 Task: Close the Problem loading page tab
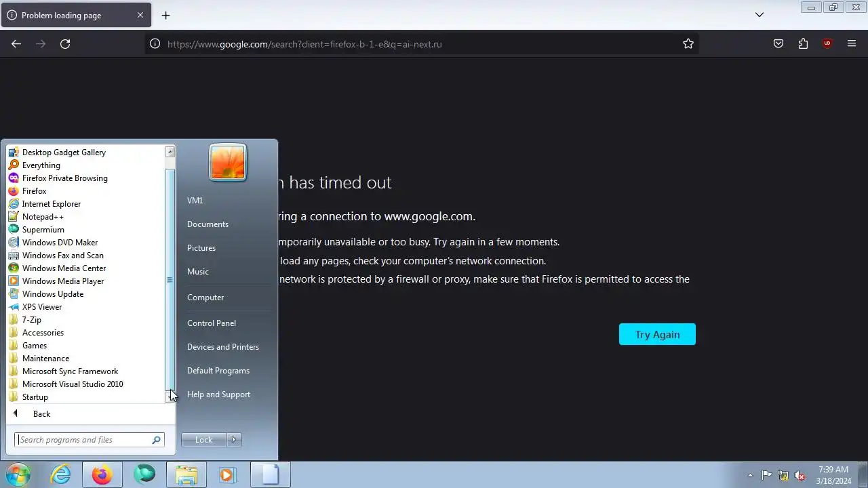click(140, 15)
